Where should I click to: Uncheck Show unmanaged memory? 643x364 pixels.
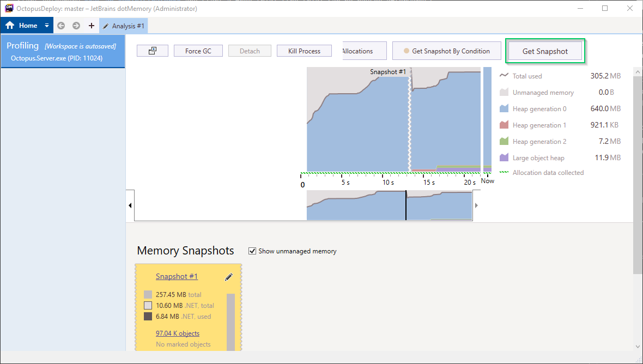tap(252, 251)
